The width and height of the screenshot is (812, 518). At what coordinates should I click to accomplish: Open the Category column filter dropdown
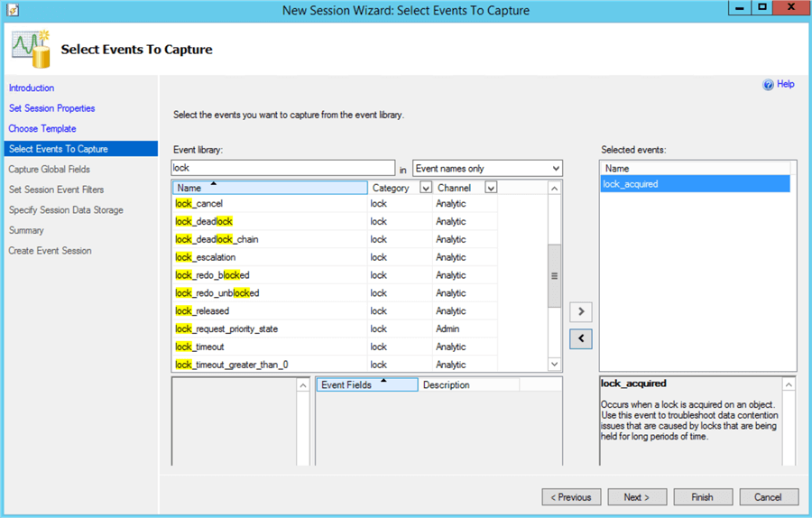click(426, 188)
